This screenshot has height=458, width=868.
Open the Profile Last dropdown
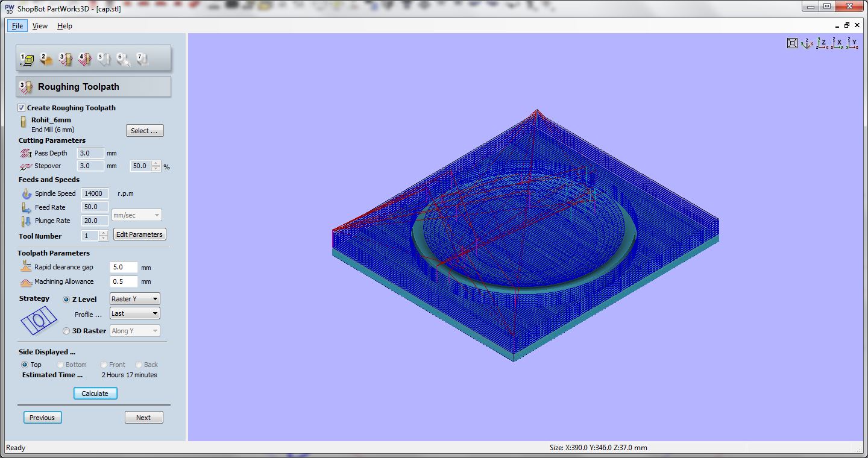135,313
